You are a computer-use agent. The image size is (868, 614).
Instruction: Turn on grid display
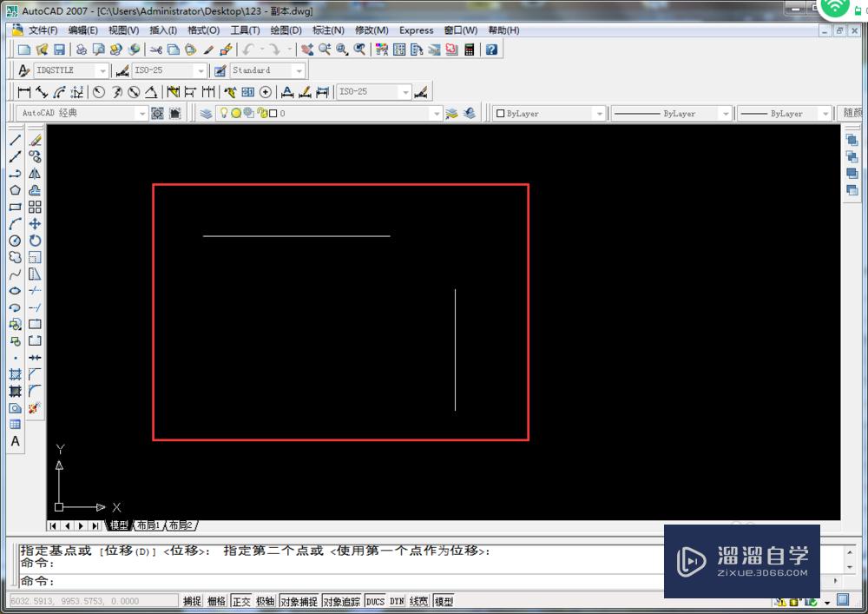215,600
